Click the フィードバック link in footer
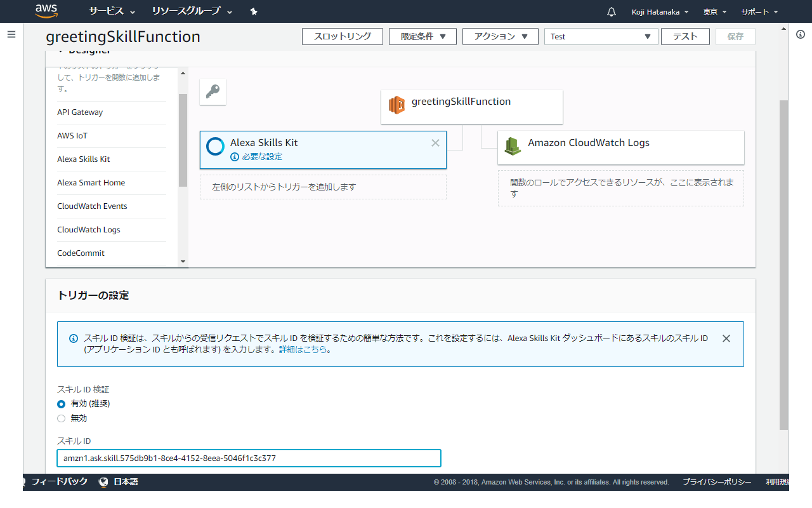Screen dimensions: 812x508 point(60,482)
